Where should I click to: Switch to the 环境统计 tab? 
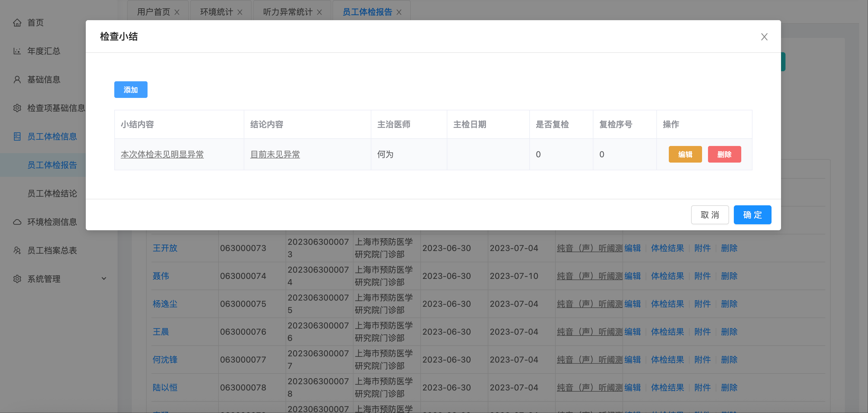[217, 12]
